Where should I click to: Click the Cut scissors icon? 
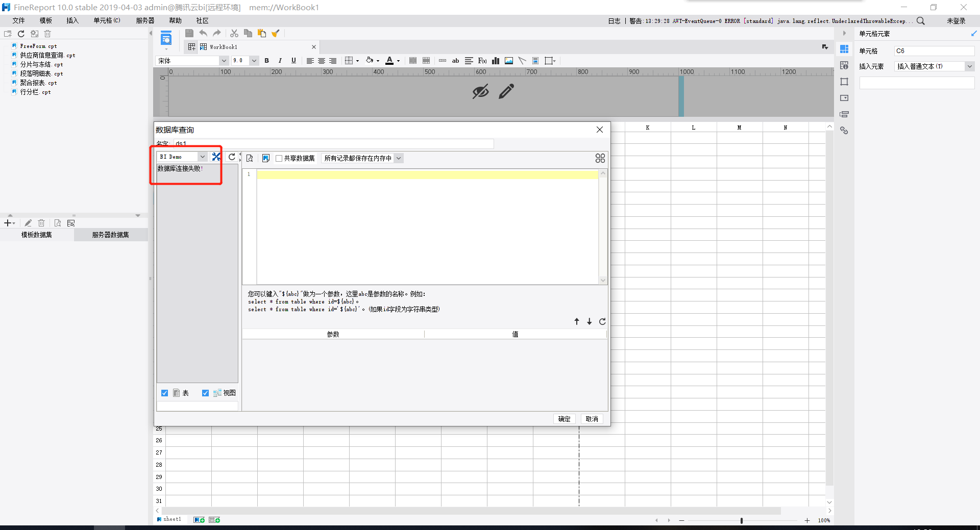[x=234, y=33]
